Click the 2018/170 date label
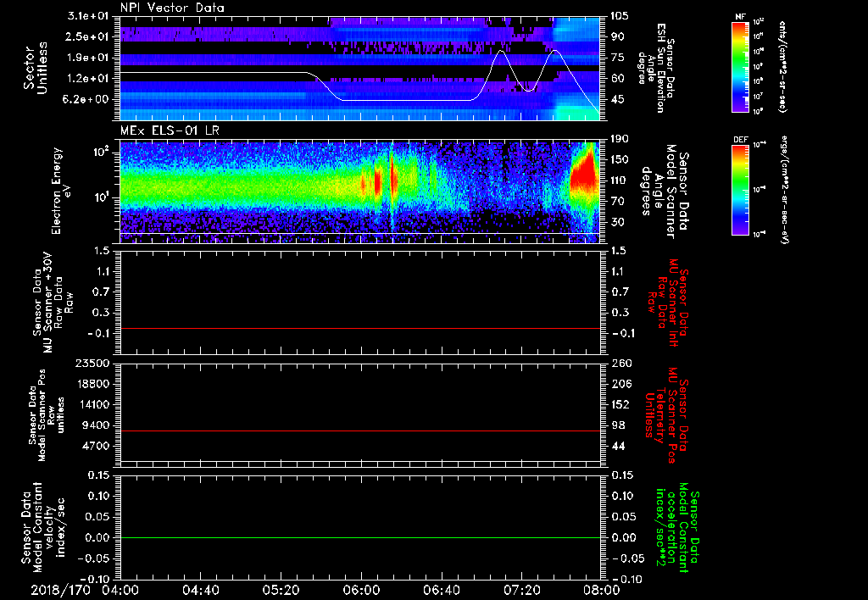 59,591
